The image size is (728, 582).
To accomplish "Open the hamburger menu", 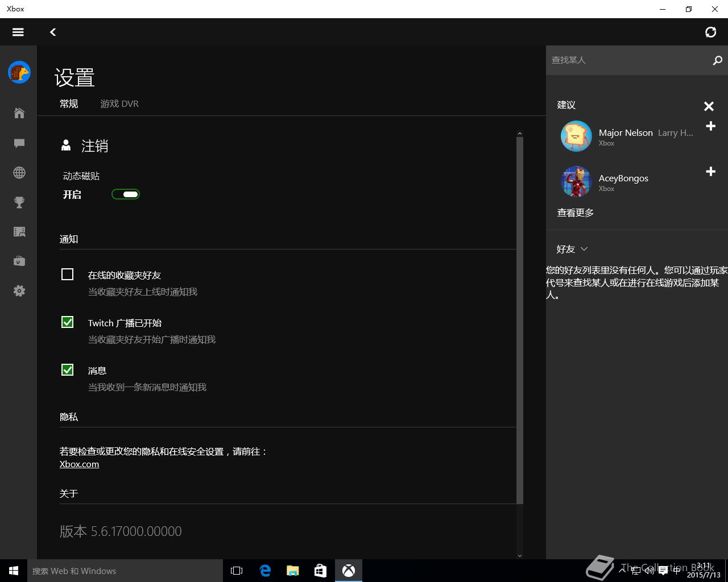I will coord(18,32).
